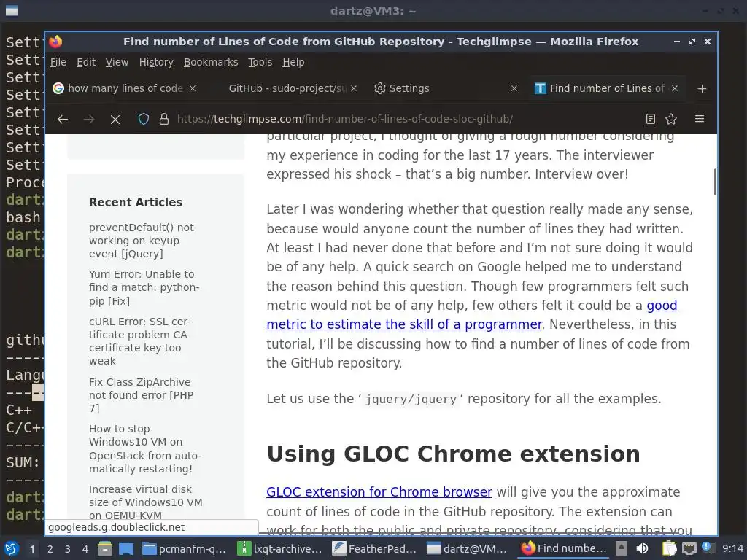Open 'cURL Error: SSL certificate problem' article
The width and height of the screenshot is (747, 560).
(140, 341)
